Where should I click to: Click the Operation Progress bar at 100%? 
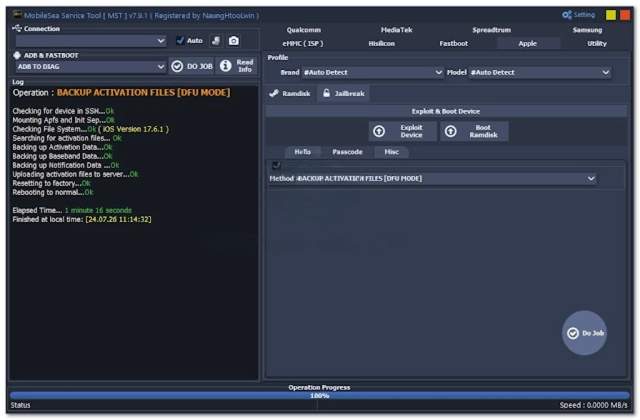[x=319, y=396]
